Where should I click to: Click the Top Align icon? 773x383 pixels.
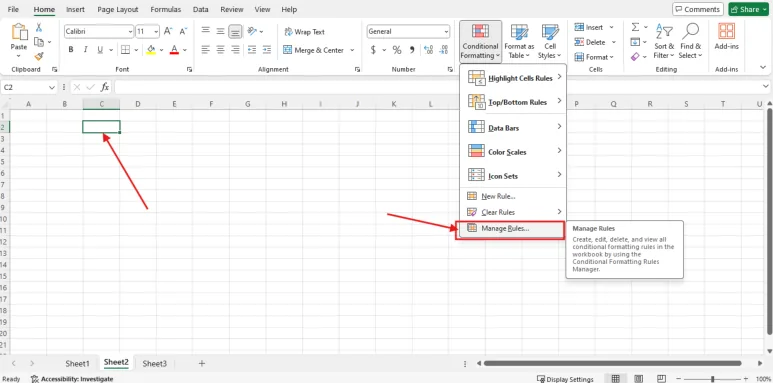tap(206, 32)
